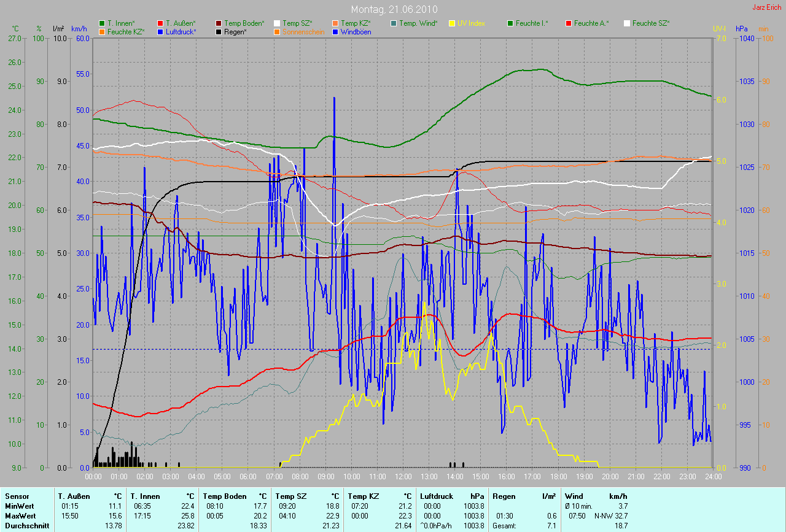This screenshot has height=532, width=786.
Task: Select the dark red Temp Boden legend marker
Action: [219, 23]
